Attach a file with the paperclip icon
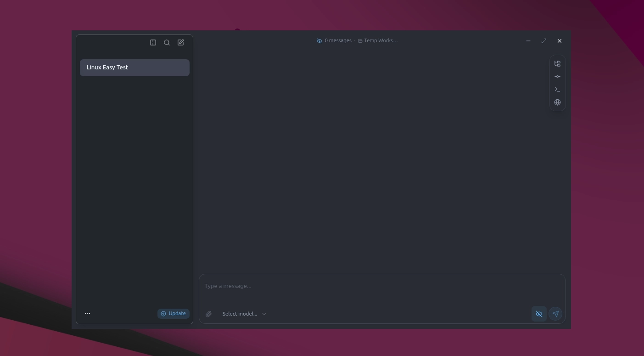644x356 pixels. [209, 314]
